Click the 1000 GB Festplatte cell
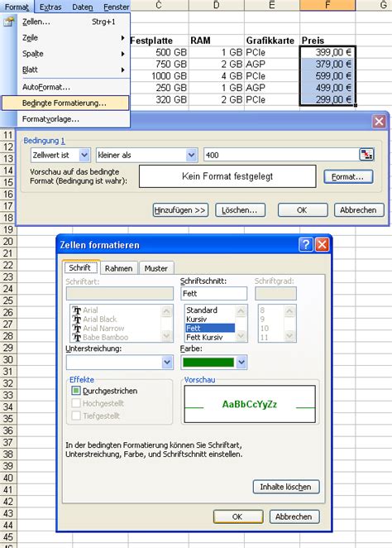Viewport: 392px width, 548px height. pyautogui.click(x=159, y=76)
